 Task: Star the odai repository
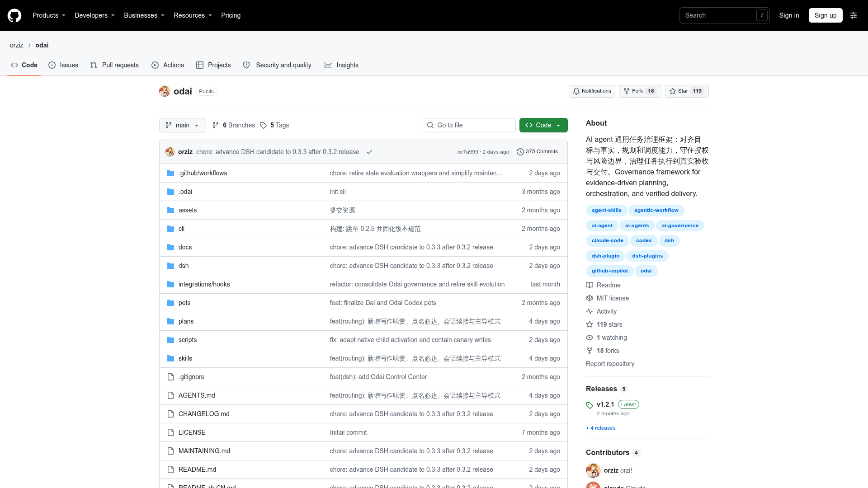(687, 91)
